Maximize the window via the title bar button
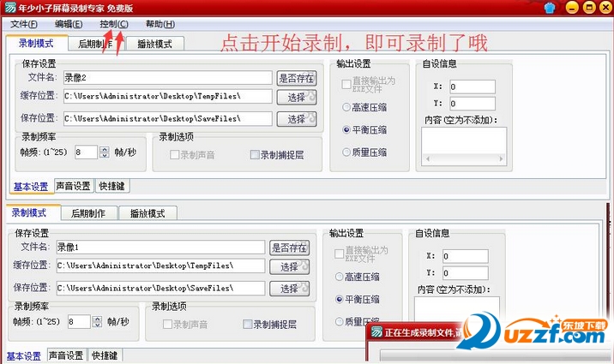 point(589,8)
